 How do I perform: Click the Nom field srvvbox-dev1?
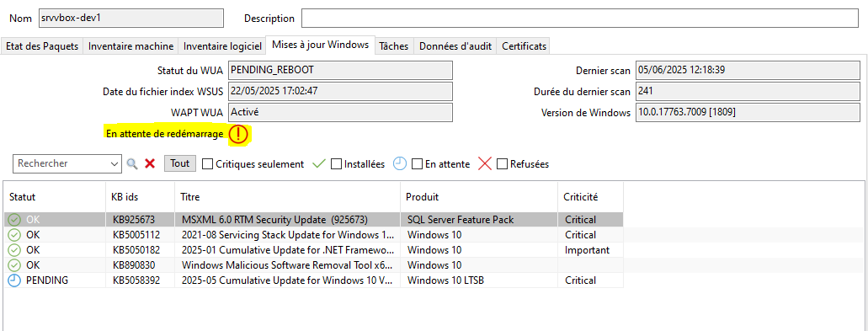(131, 19)
